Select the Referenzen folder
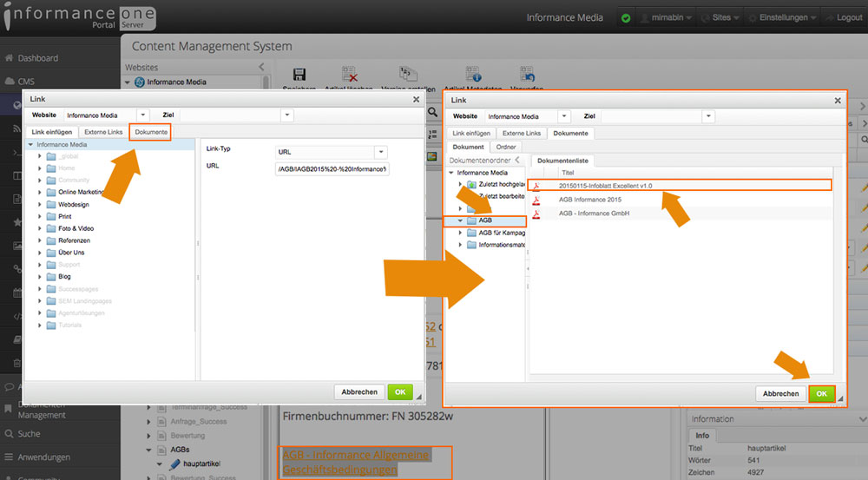The image size is (868, 480). 74,240
